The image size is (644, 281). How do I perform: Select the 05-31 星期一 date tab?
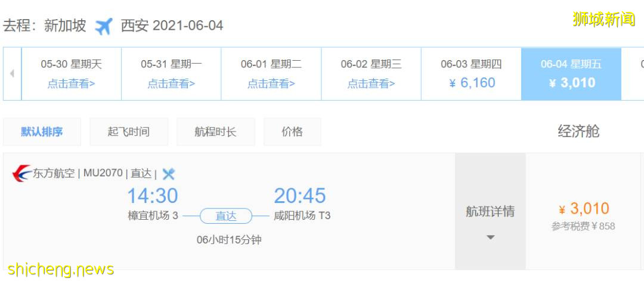tap(171, 74)
